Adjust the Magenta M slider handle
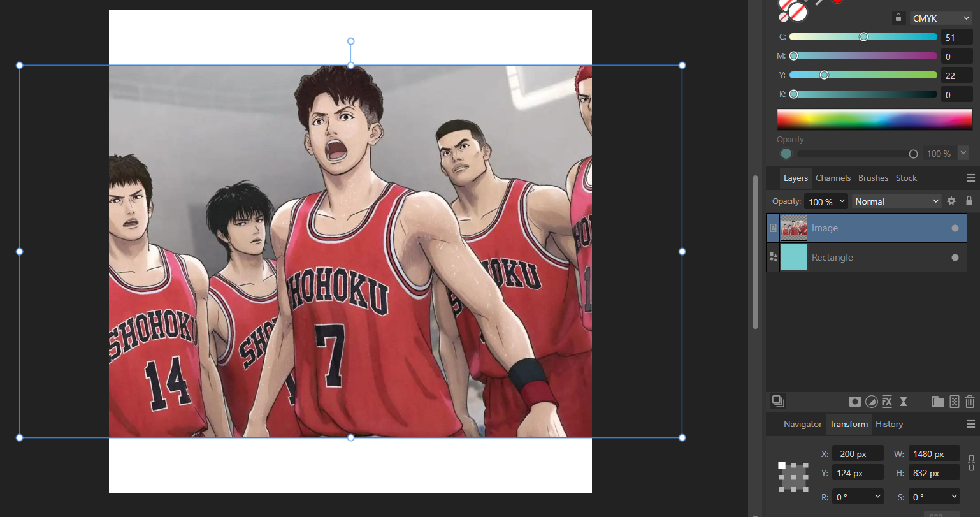This screenshot has height=517, width=980. [794, 56]
